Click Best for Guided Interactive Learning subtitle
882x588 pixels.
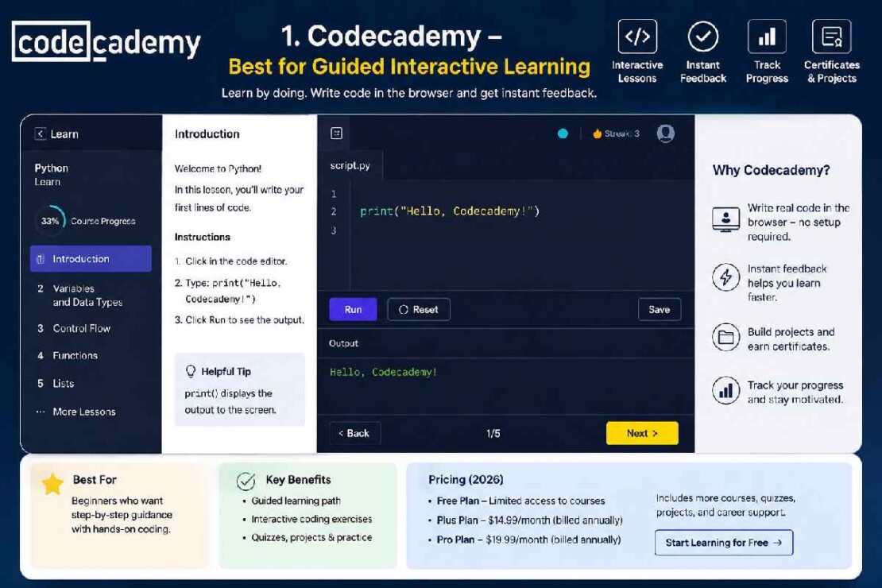coord(409,67)
